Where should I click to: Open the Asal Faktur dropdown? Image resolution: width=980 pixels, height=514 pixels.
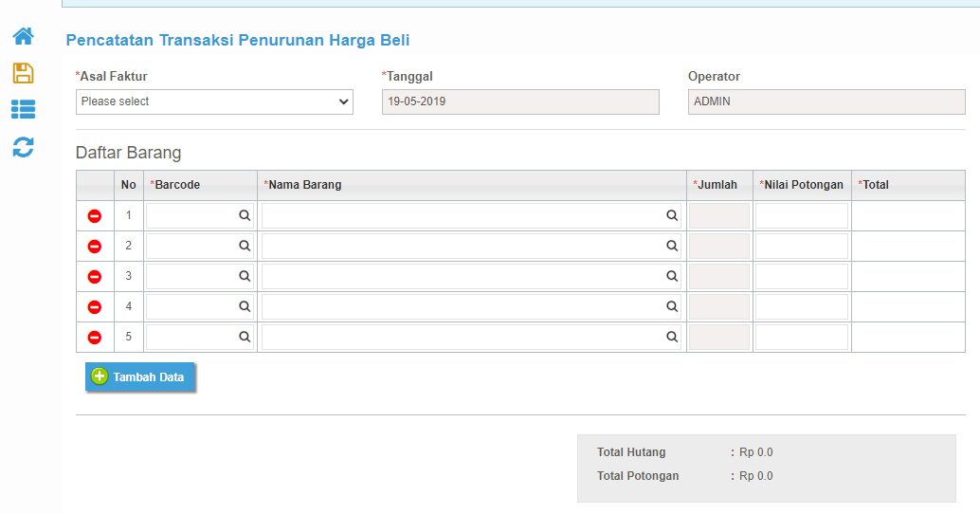214,101
